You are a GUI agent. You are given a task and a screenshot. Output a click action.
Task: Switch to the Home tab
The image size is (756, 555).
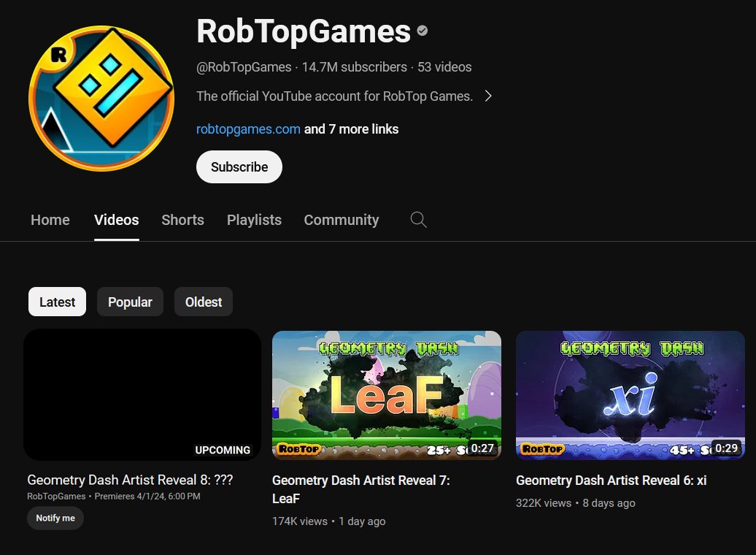pos(50,220)
